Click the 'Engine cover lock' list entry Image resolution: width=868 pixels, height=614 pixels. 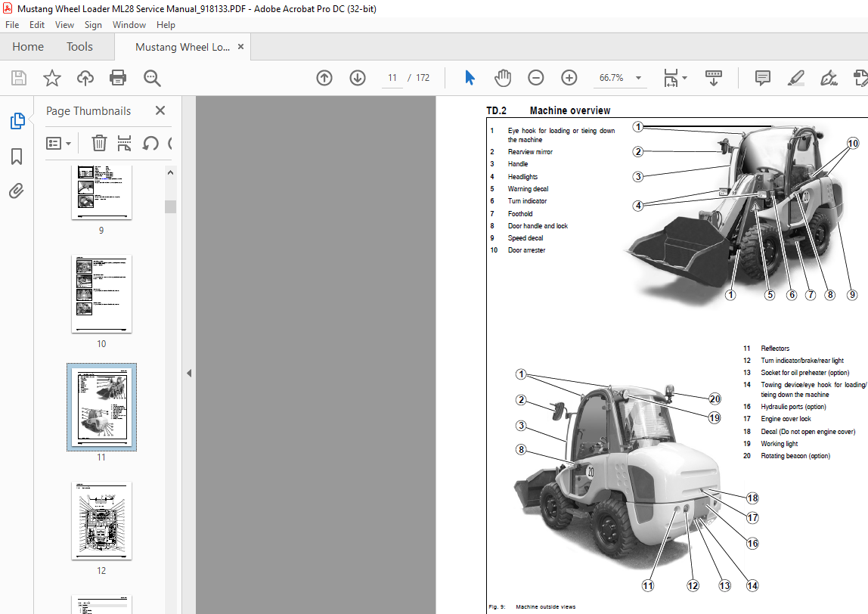pyautogui.click(x=786, y=419)
